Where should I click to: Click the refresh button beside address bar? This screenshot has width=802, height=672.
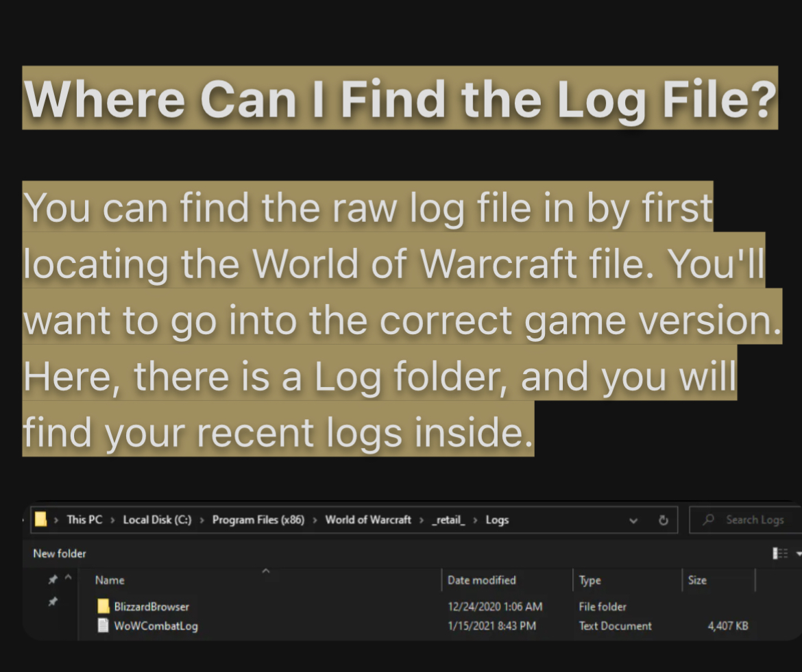[663, 520]
